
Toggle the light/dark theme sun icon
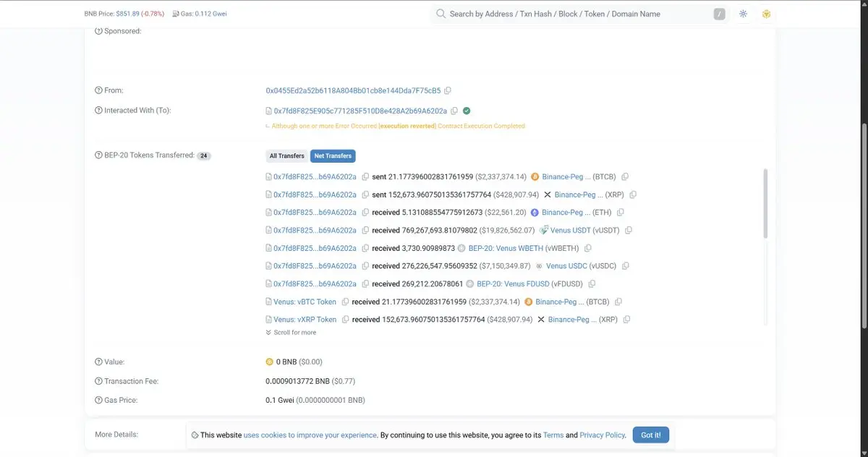tap(743, 14)
